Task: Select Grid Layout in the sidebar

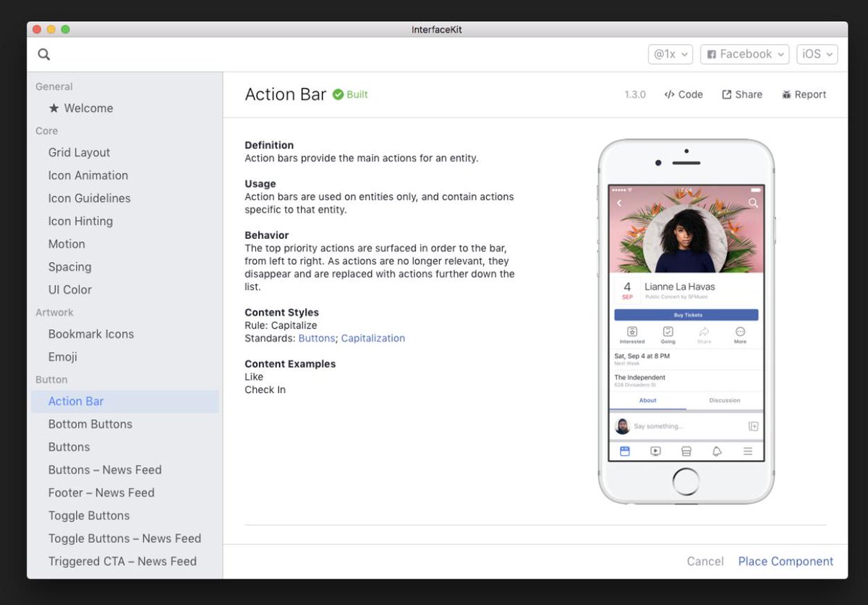Action: pyautogui.click(x=80, y=153)
